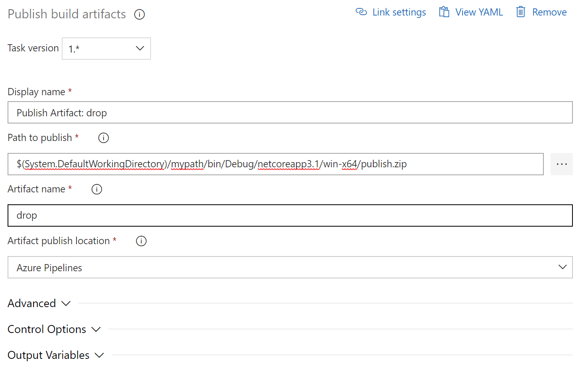The width and height of the screenshot is (588, 376).
Task: Click the Display name input field
Action: [290, 112]
